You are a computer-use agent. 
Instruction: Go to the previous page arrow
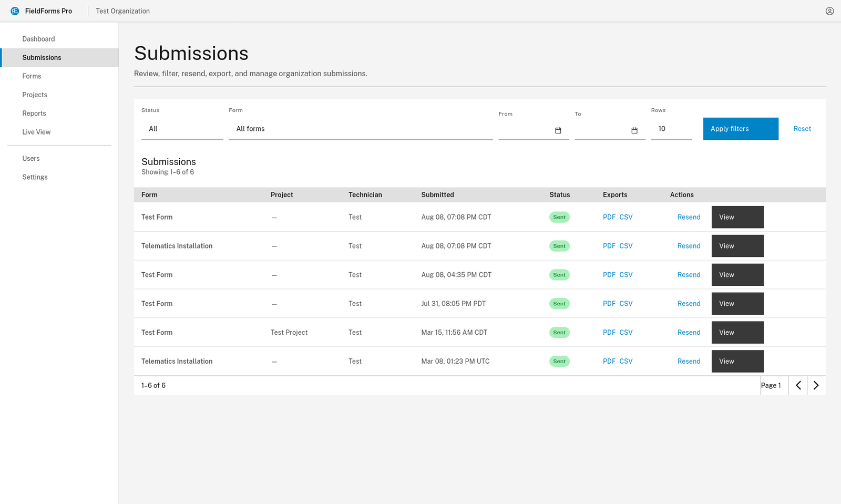click(798, 385)
